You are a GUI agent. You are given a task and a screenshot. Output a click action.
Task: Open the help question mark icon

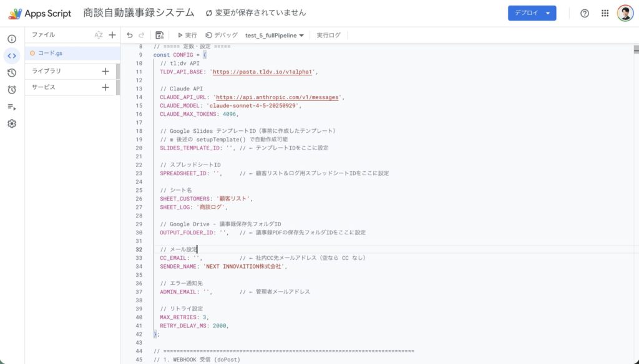585,13
